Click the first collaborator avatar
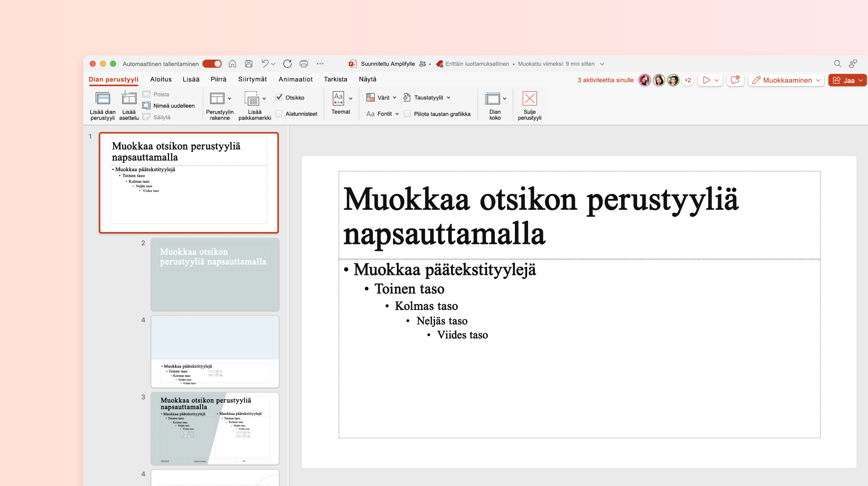The image size is (868, 486). pos(645,80)
